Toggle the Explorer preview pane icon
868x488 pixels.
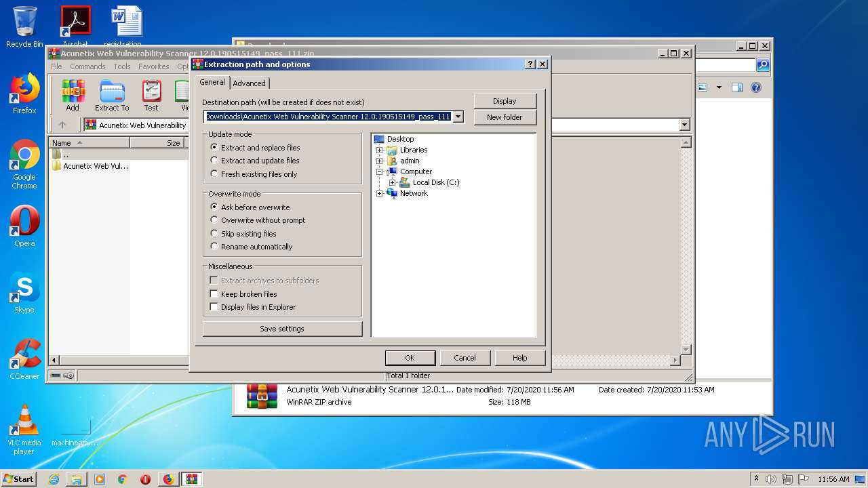737,87
